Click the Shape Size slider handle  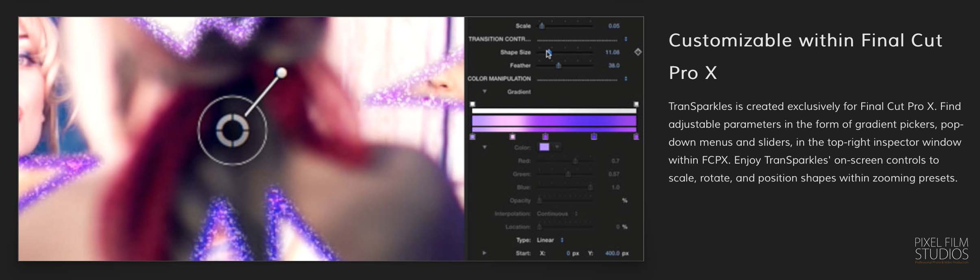pyautogui.click(x=549, y=52)
